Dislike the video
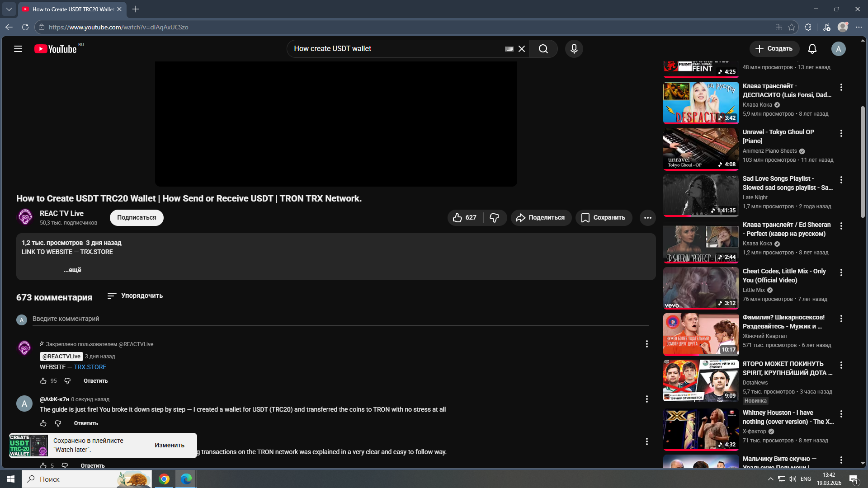This screenshot has width=868, height=488. tap(494, 218)
